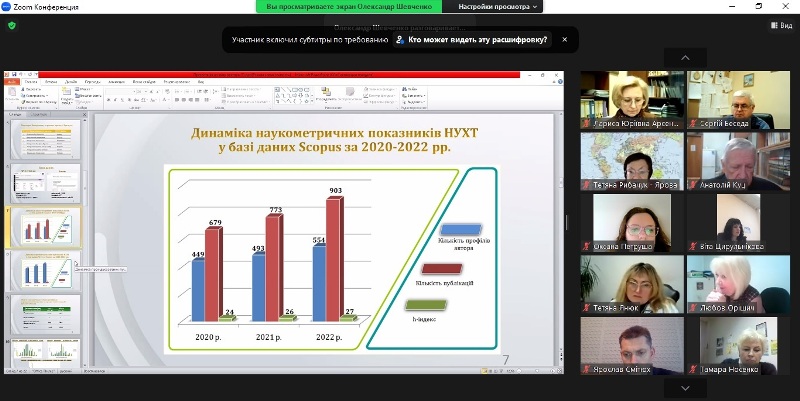
Task: Click the Bold formatting icon
Action: click(x=108, y=99)
